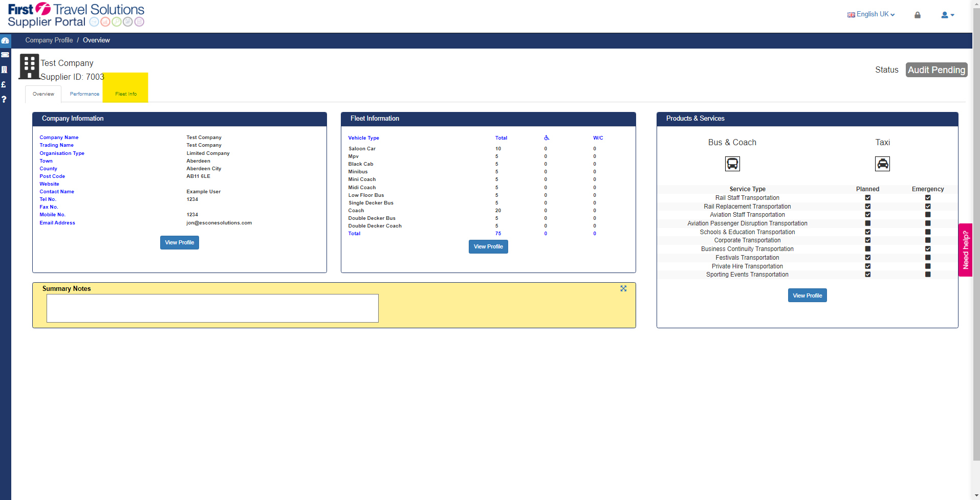Viewport: 980px width, 500px height.
Task: Toggle Planned checkbox for Aviation Passenger Disruption Transportation
Action: [868, 223]
